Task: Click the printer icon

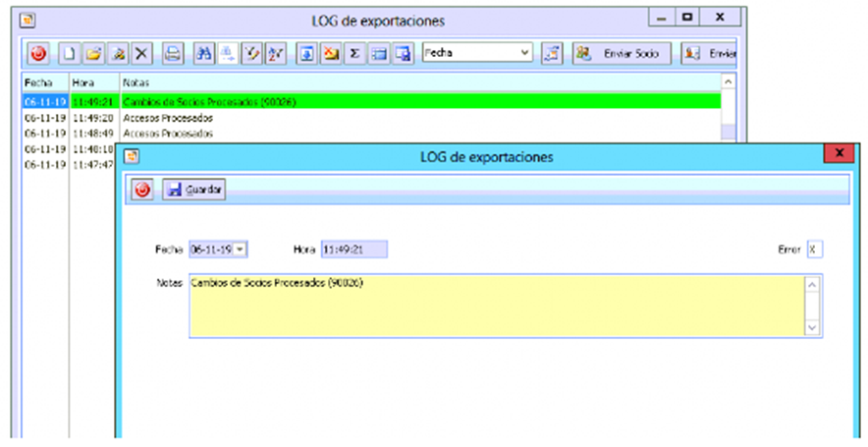Action: 173,53
